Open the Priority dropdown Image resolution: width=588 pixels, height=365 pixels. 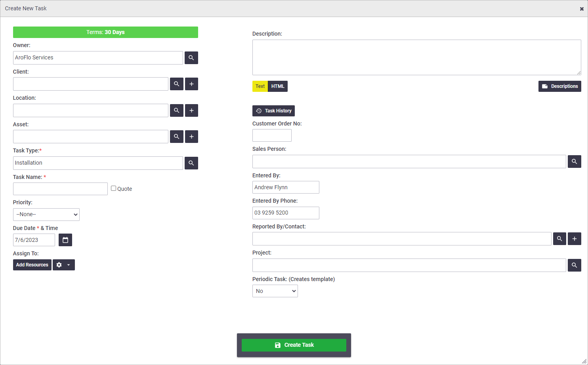[x=46, y=215]
